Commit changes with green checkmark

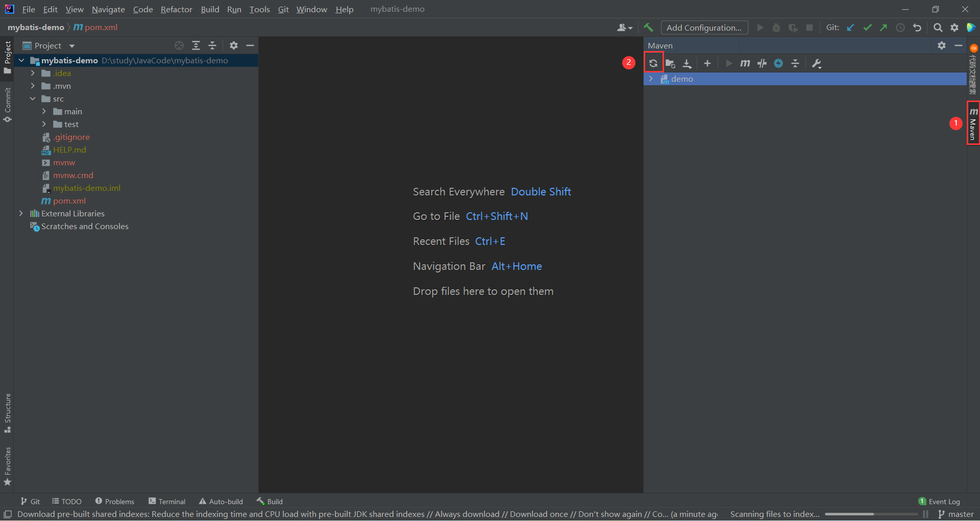coord(867,28)
